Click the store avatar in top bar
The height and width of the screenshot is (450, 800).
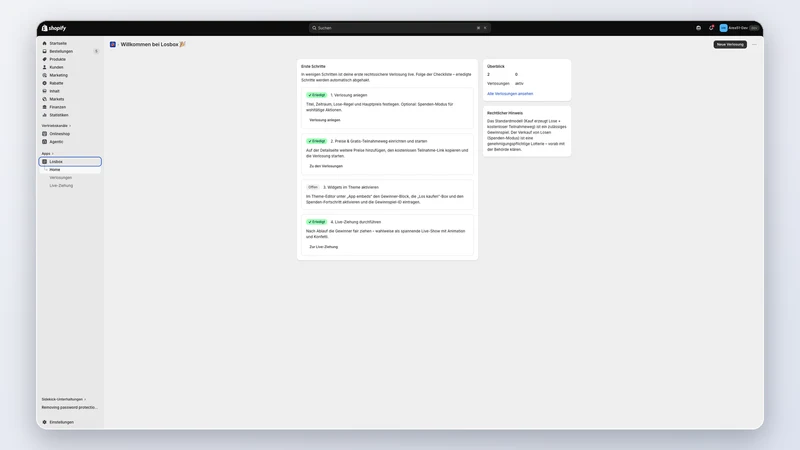point(723,28)
